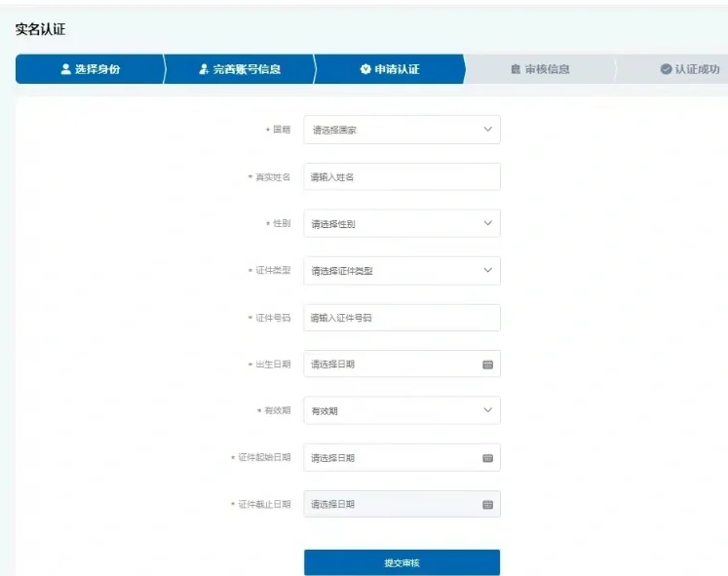Click calendar icon in 证件截止日期 field
Image resolution: width=728 pixels, height=576 pixels.
pyautogui.click(x=487, y=505)
